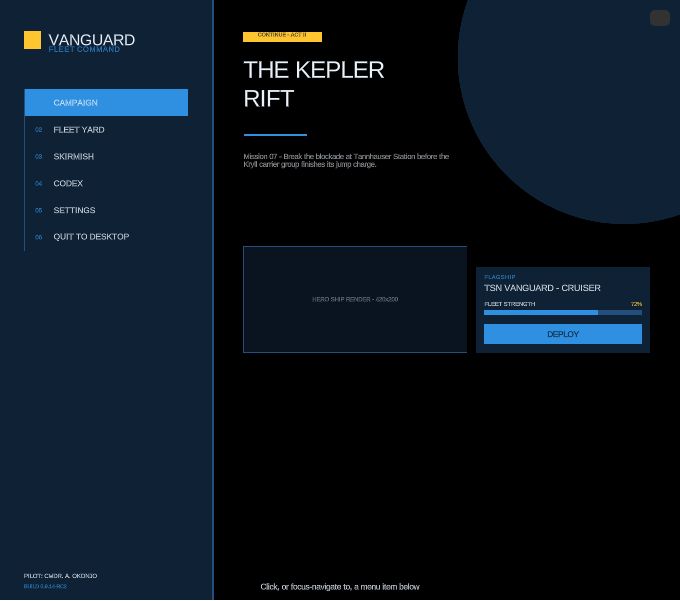
Task: Select the Campaign menu item
Action: click(x=106, y=102)
